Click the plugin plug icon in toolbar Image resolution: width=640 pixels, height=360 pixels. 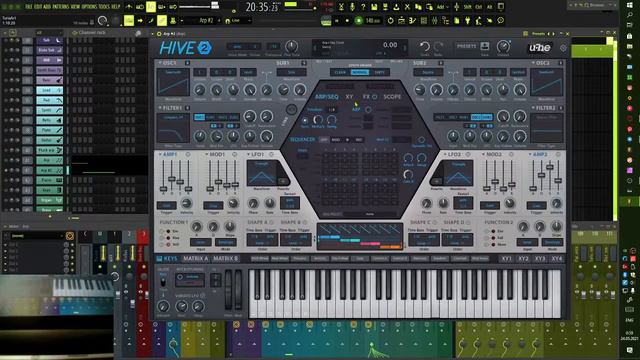(x=467, y=20)
